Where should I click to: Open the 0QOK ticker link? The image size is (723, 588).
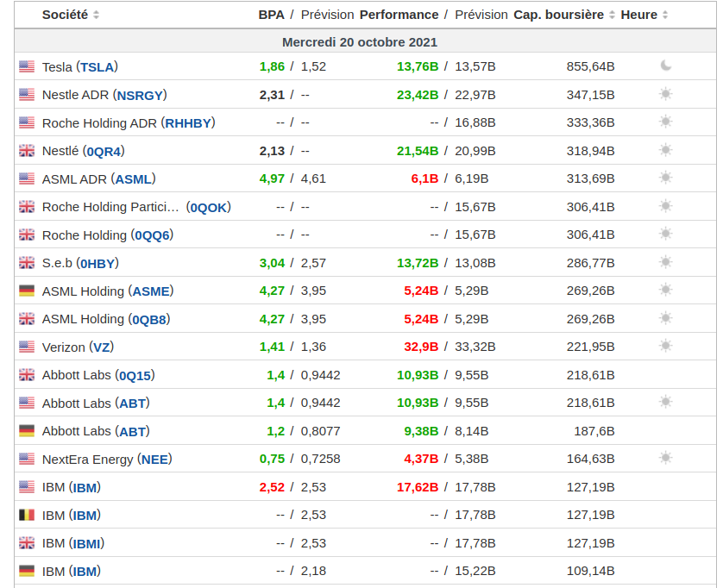(x=209, y=208)
